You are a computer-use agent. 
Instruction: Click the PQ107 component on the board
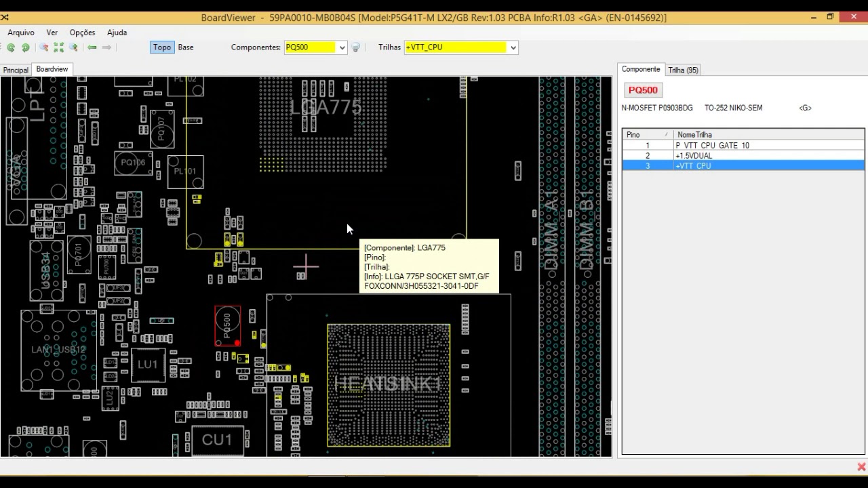tap(162, 129)
